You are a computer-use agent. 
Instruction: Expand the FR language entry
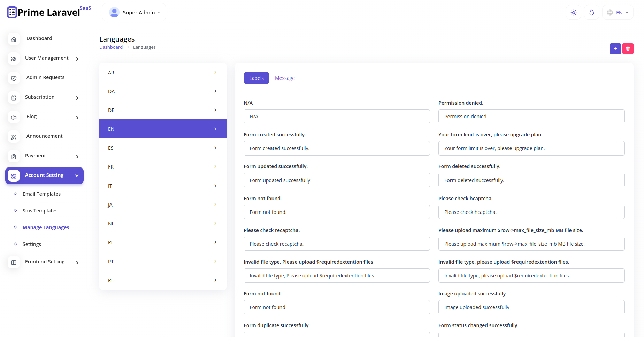click(162, 167)
